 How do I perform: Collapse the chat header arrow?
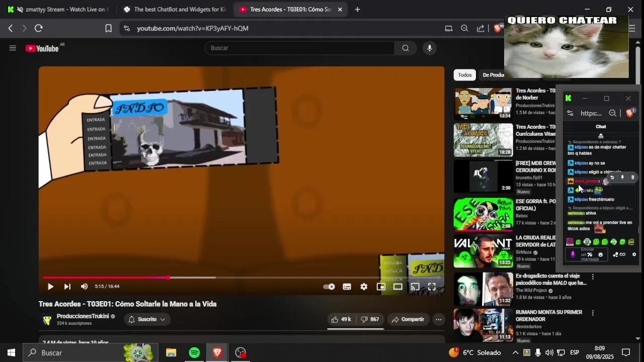point(601,136)
